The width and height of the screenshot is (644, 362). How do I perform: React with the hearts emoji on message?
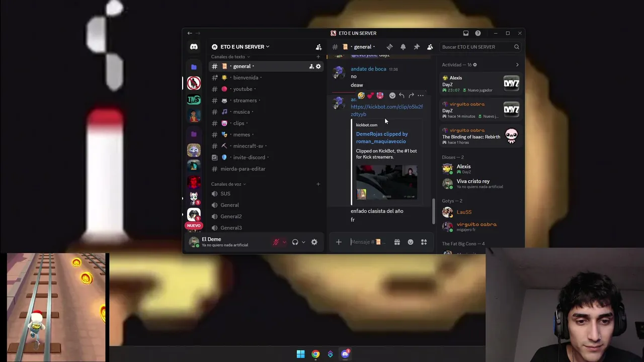click(371, 96)
